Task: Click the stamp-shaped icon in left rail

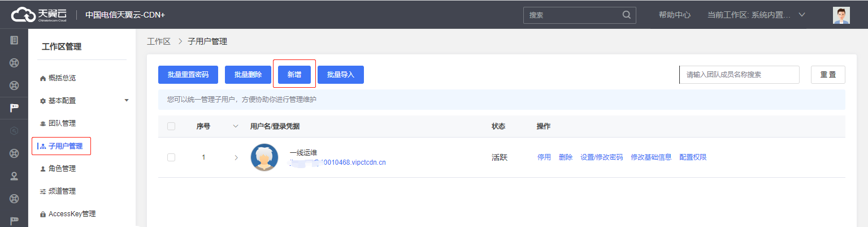Action: (14, 176)
